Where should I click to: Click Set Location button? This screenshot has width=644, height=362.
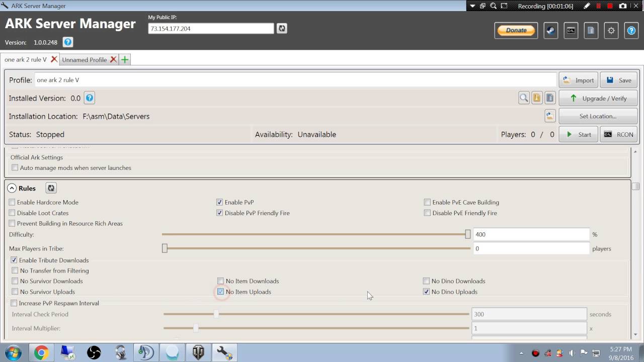point(598,116)
